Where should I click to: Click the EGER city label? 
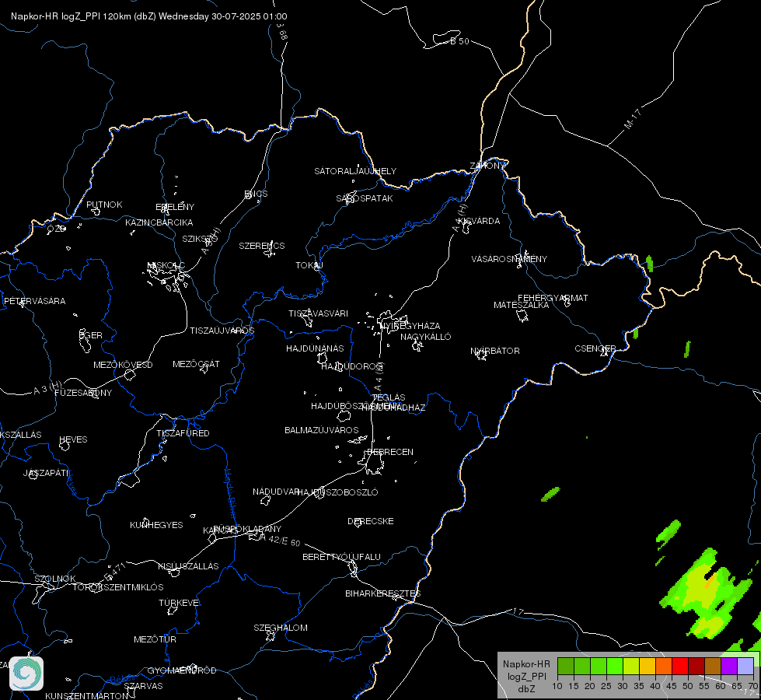coord(91,335)
